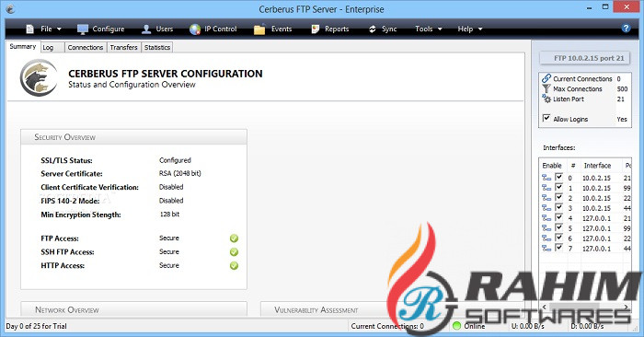
Task: Click the U: 0.00 B/s upload status
Action: point(528,326)
